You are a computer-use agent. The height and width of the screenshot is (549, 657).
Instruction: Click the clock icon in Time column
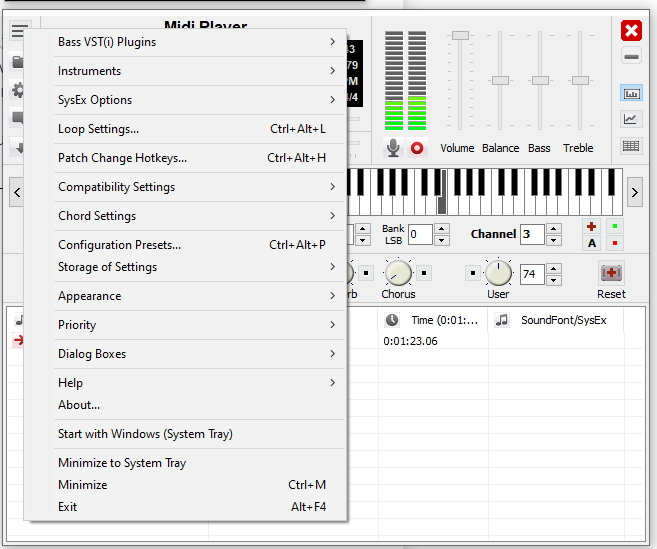click(392, 320)
